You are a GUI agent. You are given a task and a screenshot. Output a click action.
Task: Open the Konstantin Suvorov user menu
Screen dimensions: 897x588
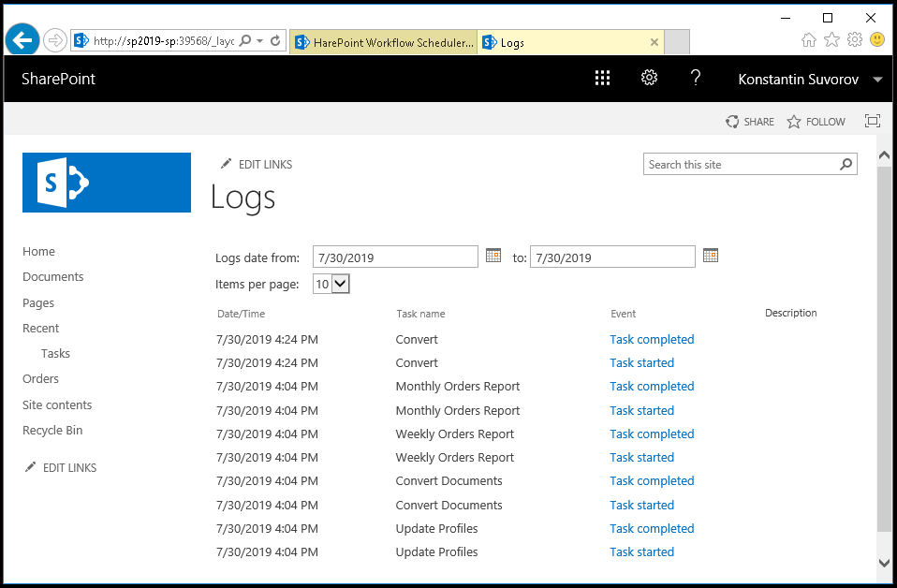coord(810,79)
